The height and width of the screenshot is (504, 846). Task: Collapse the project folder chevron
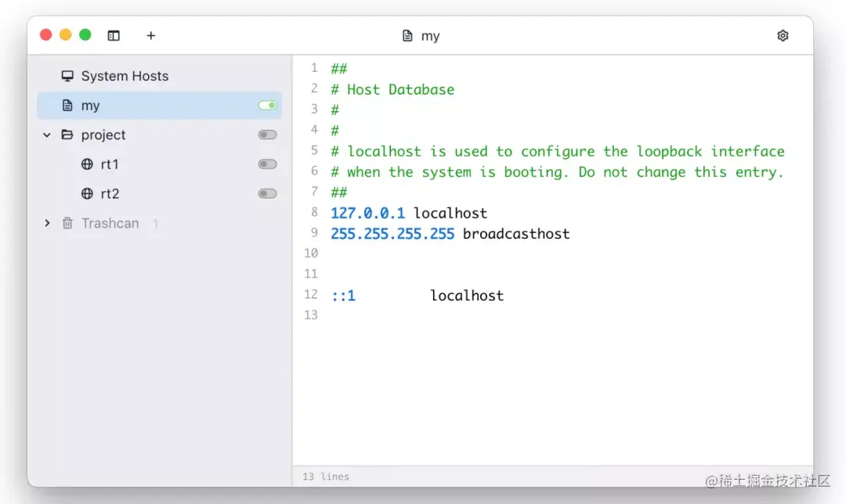point(47,135)
